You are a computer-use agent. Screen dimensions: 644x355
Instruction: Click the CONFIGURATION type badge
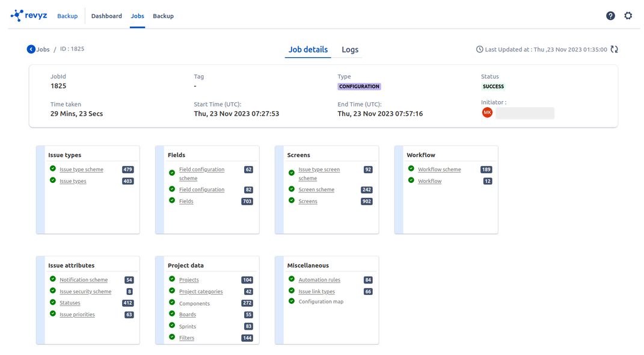pos(359,87)
